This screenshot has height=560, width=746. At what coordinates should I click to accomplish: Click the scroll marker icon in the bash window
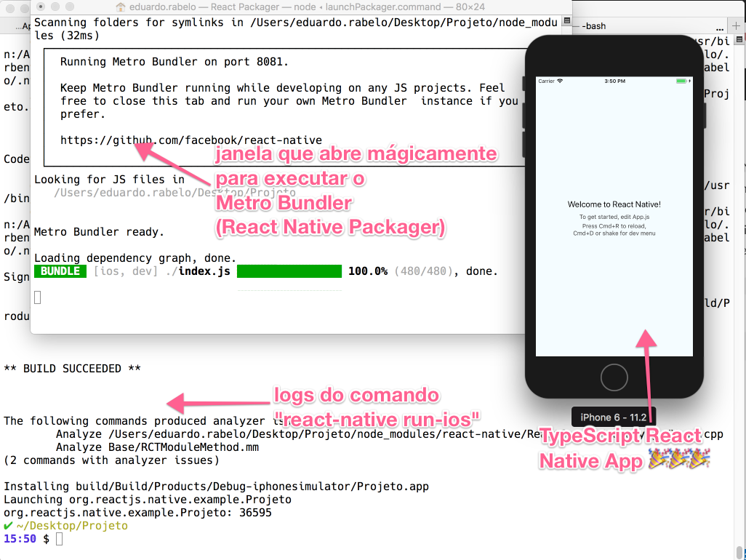pyautogui.click(x=739, y=40)
